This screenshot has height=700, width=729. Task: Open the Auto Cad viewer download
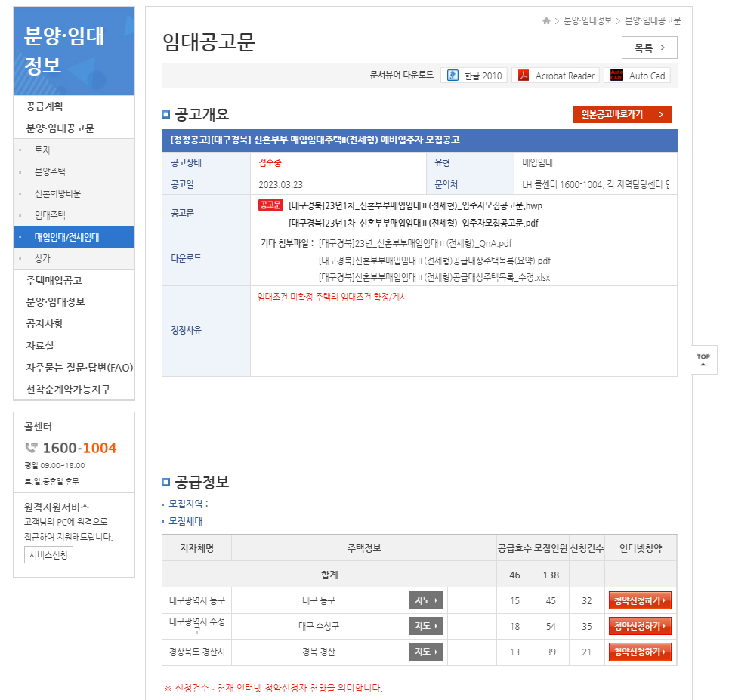[637, 75]
